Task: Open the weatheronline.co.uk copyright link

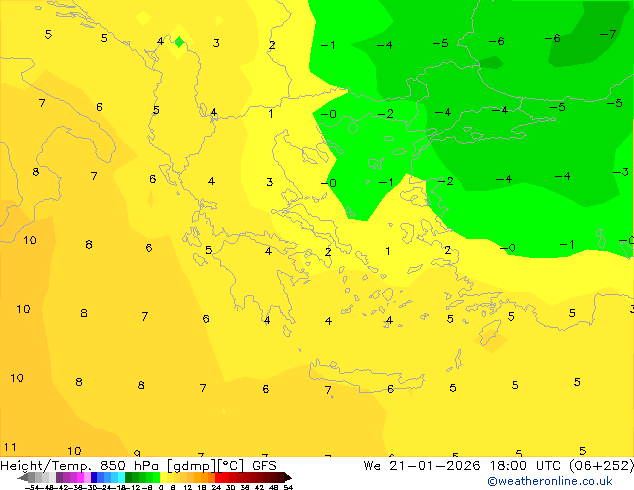Action: coord(549,481)
